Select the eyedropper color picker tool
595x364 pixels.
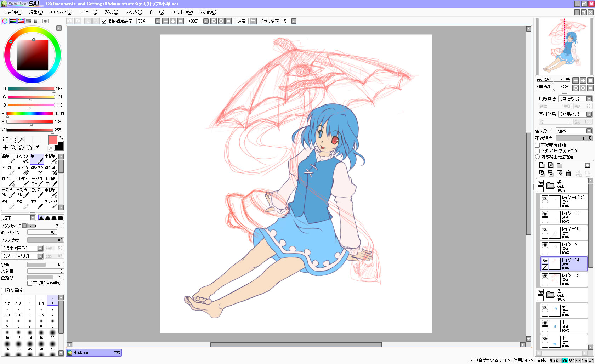[36, 148]
